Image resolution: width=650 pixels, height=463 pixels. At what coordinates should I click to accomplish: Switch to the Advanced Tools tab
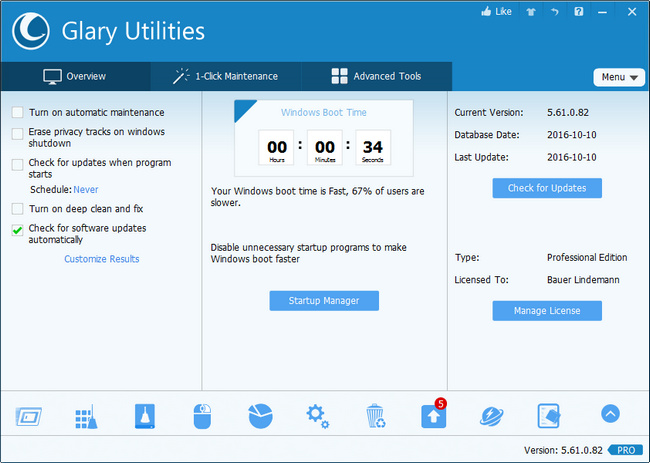click(376, 76)
